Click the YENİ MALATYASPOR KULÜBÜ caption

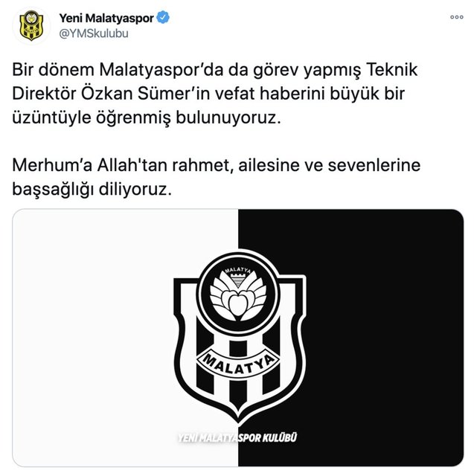pyautogui.click(x=237, y=438)
